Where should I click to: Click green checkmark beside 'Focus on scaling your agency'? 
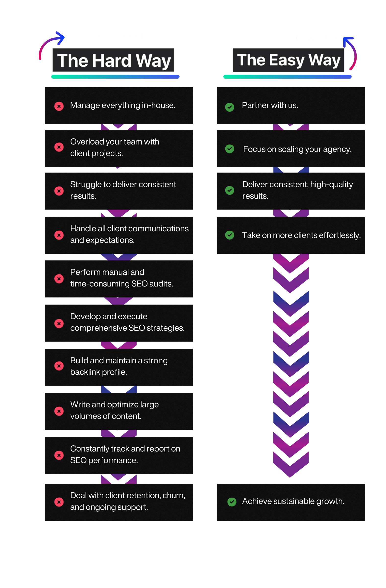(229, 149)
